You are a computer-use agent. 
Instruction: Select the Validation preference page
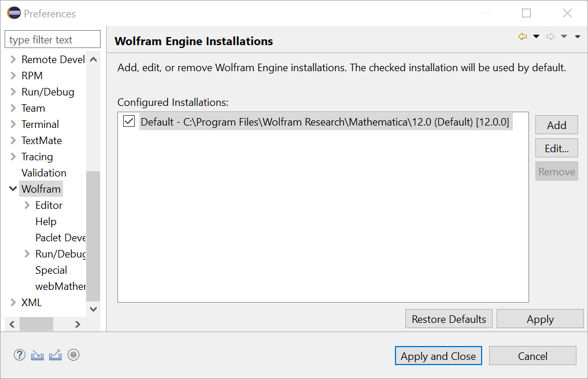click(44, 173)
